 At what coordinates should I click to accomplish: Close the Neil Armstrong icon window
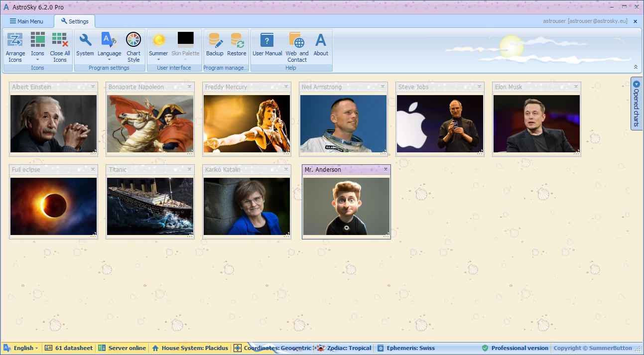[383, 87]
